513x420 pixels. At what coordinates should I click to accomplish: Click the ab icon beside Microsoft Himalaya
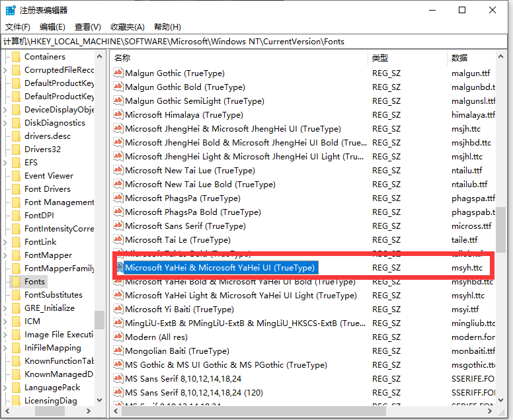tap(118, 114)
